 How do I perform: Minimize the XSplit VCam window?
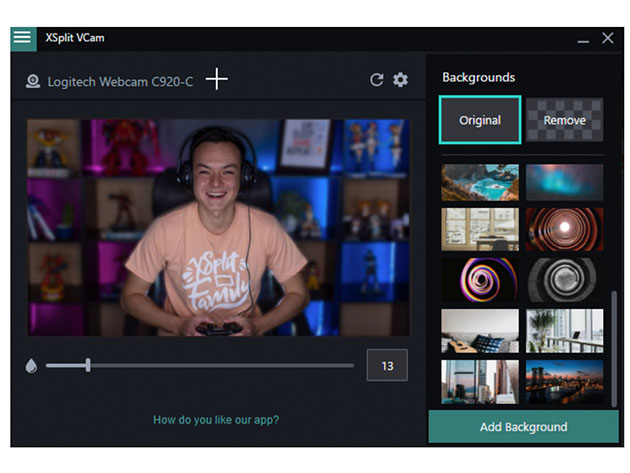[583, 39]
